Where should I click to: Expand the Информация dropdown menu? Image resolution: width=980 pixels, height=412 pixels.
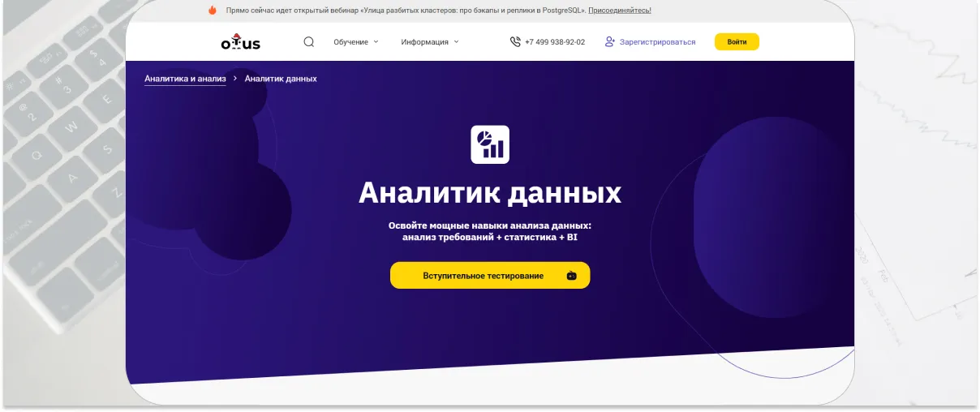[429, 42]
